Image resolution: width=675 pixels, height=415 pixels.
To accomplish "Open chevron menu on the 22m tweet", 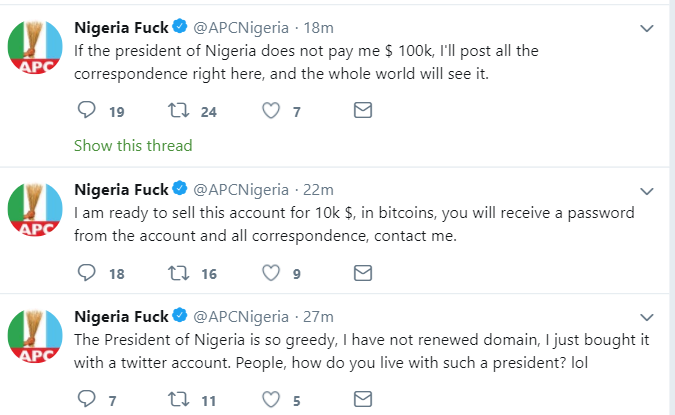I will (647, 189).
